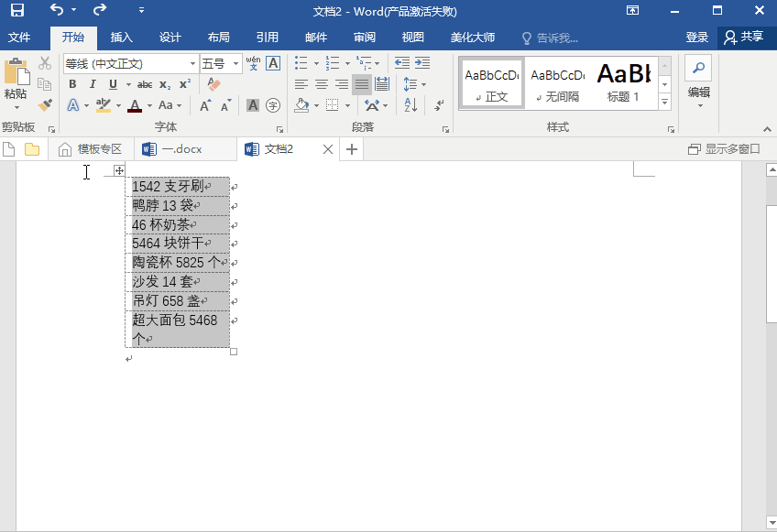777x532 pixels.
Task: Open the font size dropdown
Action: pos(236,64)
